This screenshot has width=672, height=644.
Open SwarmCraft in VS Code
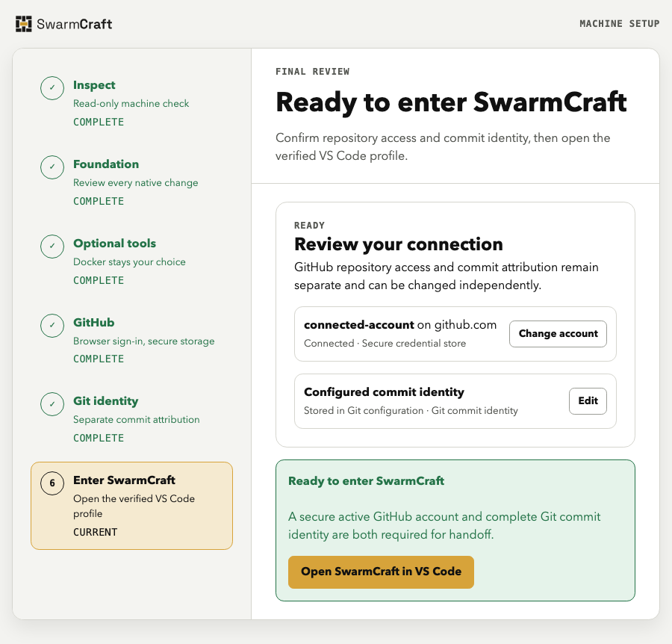tap(381, 572)
